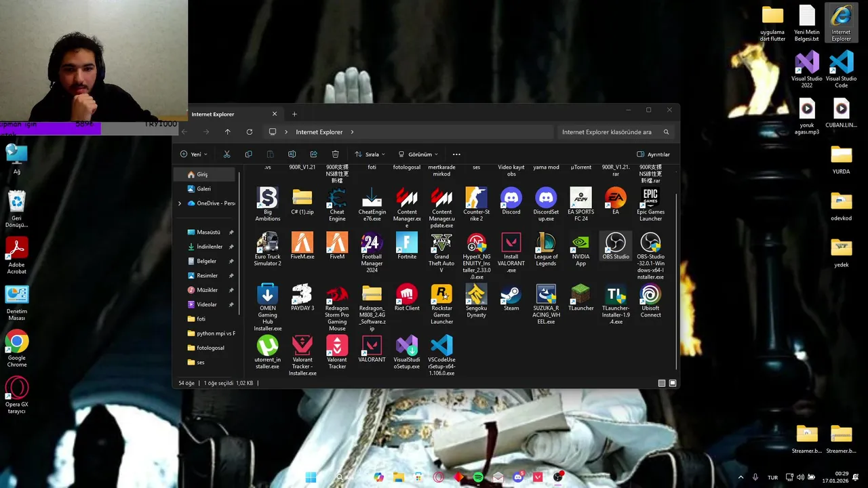Viewport: 868px width, 488px height.
Task: Open İndirilenler in navigation pane
Action: 205,247
